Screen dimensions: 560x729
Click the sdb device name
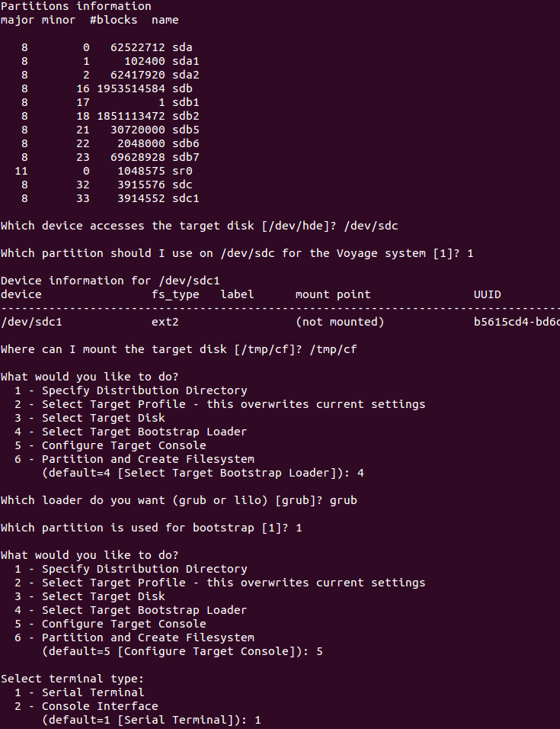point(183,88)
